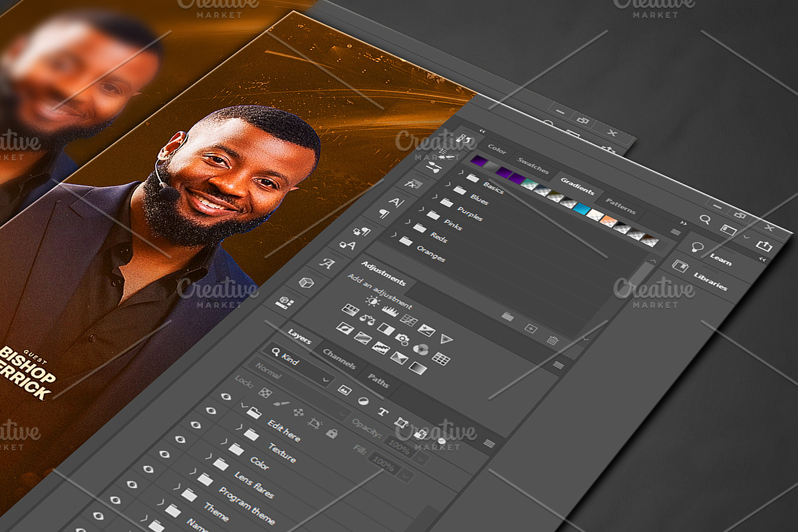Toggle visibility of Name layer group
Screen dimensions: 798x532
pyautogui.click(x=132, y=485)
